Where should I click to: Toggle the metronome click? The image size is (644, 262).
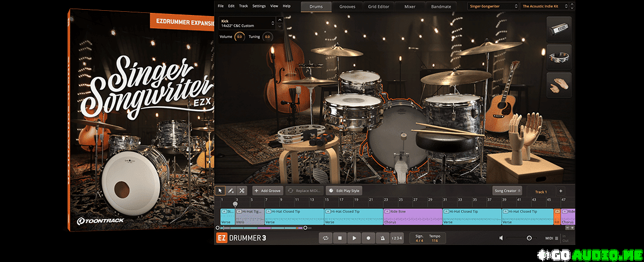click(x=382, y=238)
